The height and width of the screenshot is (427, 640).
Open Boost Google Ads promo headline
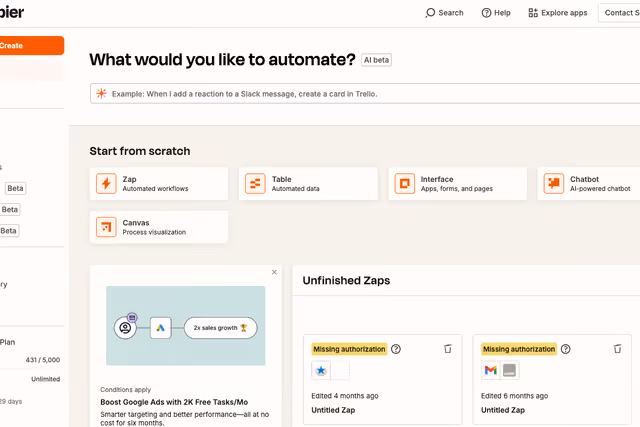click(174, 402)
